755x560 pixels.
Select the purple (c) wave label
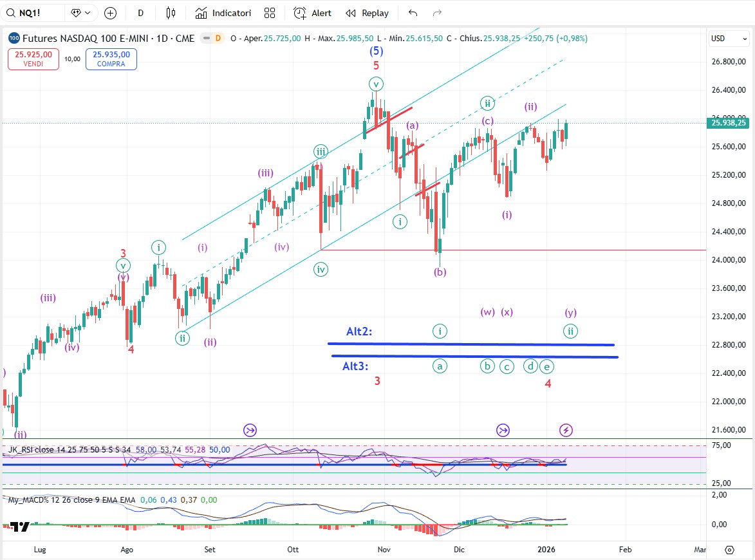pyautogui.click(x=488, y=121)
